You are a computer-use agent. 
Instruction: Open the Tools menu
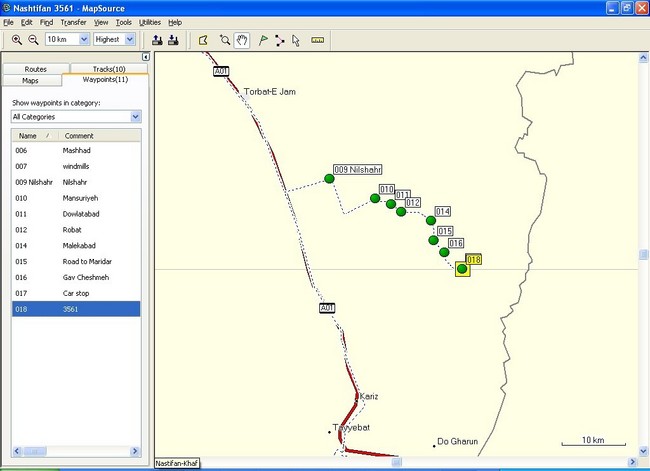tap(124, 22)
